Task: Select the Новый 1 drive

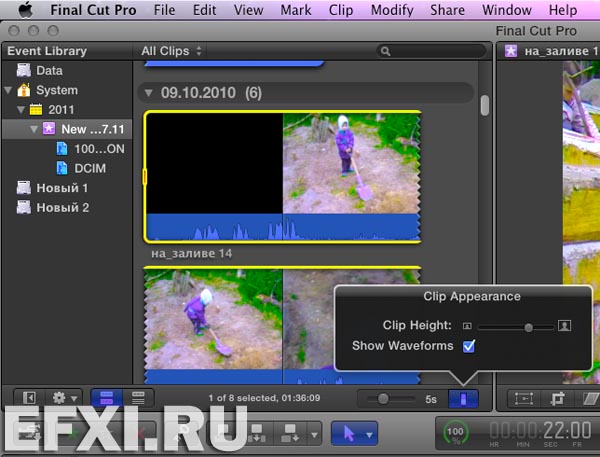Action: pyautogui.click(x=53, y=188)
